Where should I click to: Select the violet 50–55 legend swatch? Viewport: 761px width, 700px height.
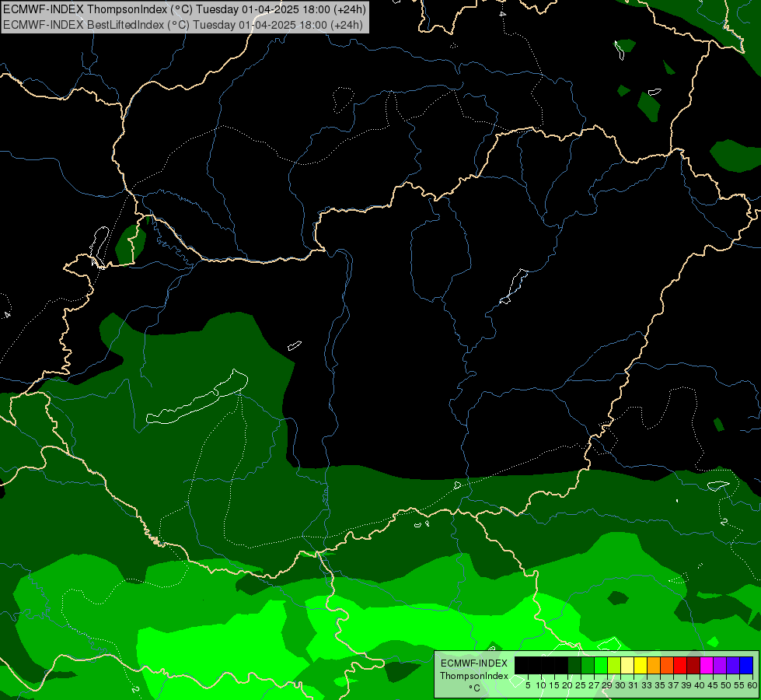coord(733,665)
